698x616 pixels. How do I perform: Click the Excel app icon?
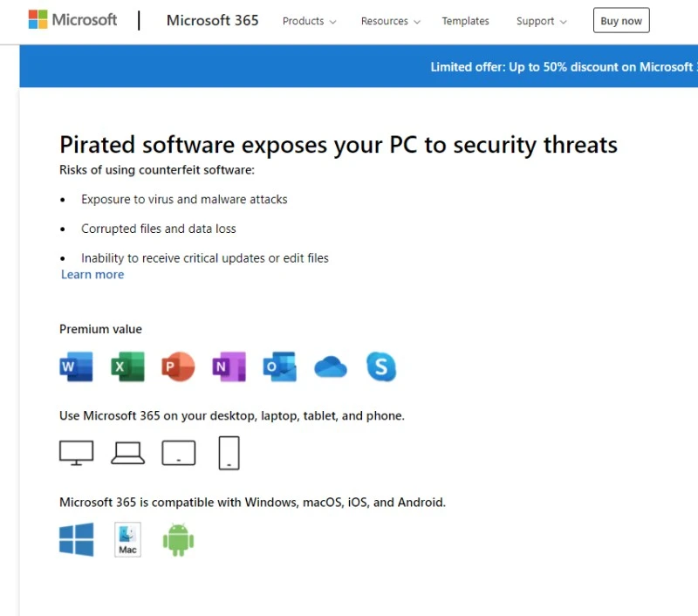(127, 367)
